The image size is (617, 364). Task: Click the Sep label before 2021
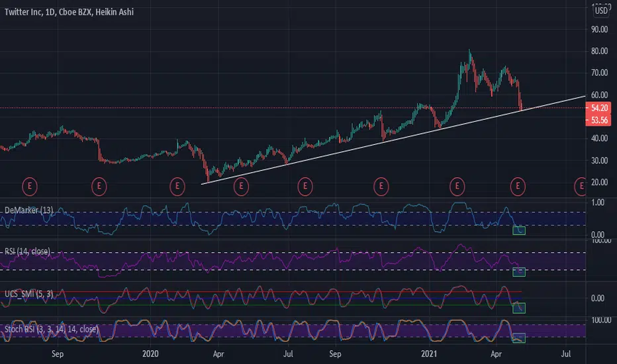(x=335, y=354)
